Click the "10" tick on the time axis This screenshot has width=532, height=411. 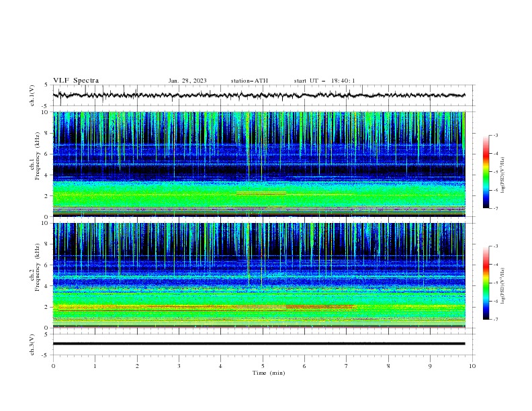pos(472,366)
